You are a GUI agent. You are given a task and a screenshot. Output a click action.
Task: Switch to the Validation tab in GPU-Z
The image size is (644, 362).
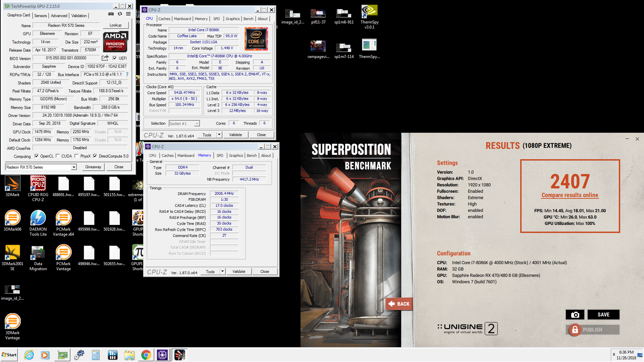point(79,16)
